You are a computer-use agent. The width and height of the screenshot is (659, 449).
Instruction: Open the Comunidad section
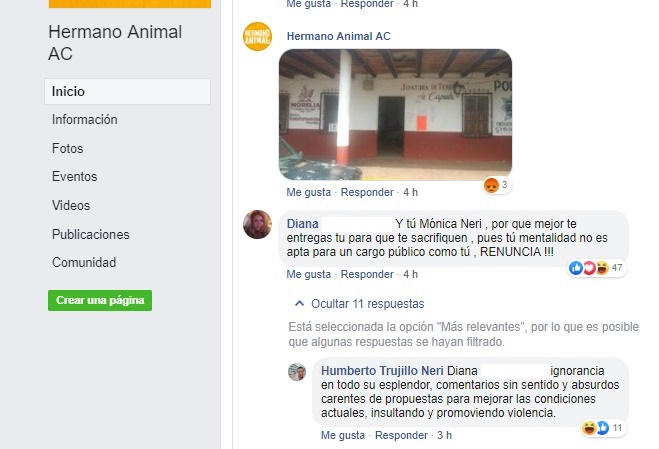coord(84,262)
